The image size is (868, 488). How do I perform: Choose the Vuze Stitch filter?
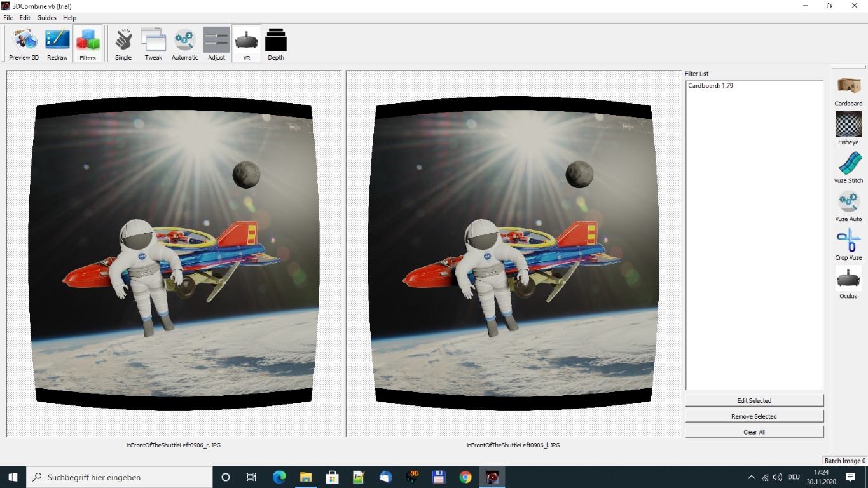[848, 168]
